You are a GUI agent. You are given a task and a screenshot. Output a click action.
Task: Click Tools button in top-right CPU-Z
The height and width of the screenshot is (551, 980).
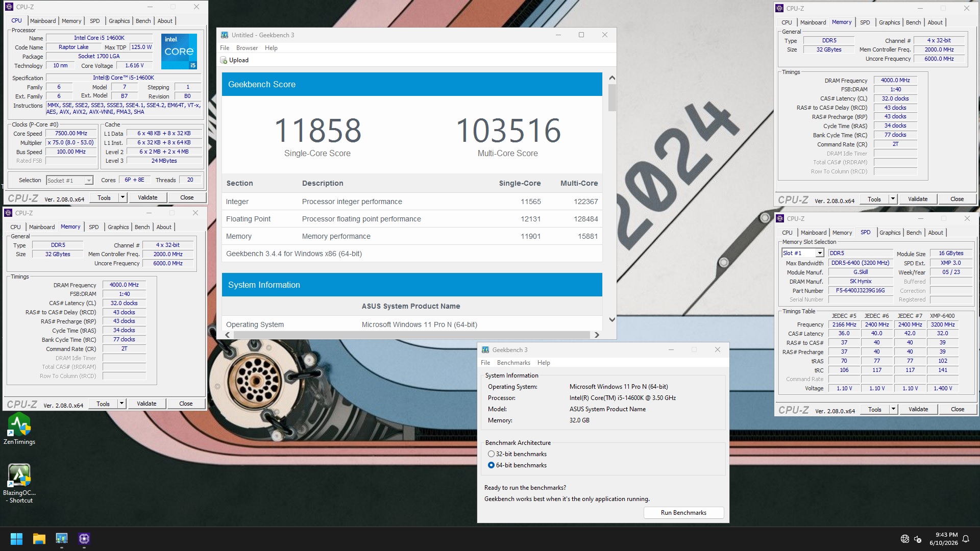874,199
